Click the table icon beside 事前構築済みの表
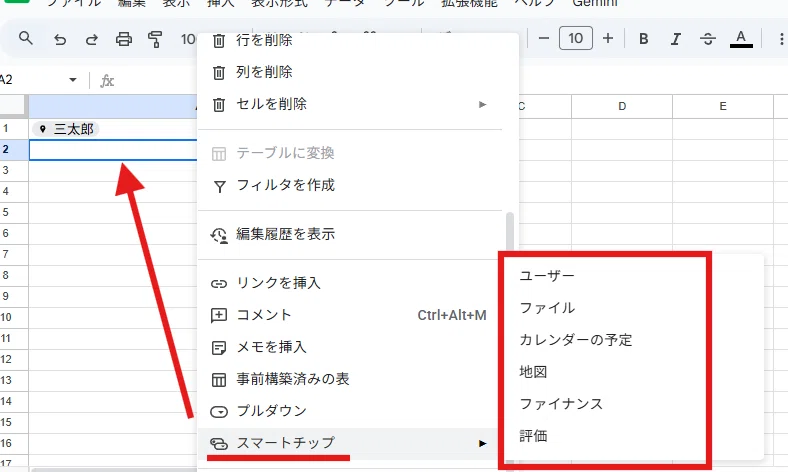The height and width of the screenshot is (472, 788). (x=219, y=380)
